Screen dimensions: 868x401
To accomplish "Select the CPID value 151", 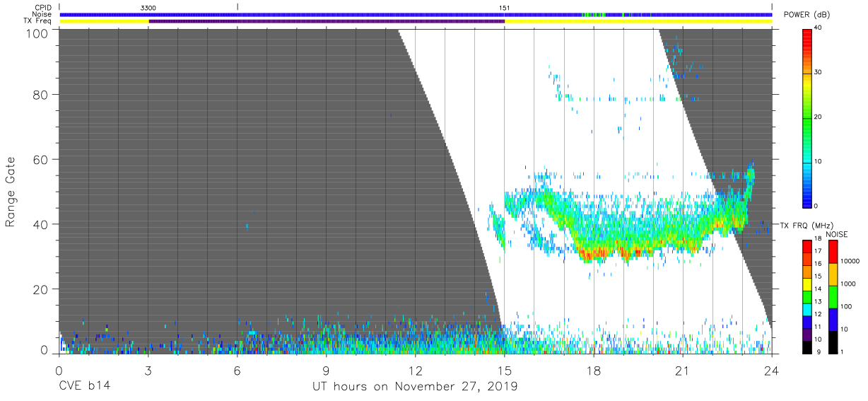I will pos(504,8).
